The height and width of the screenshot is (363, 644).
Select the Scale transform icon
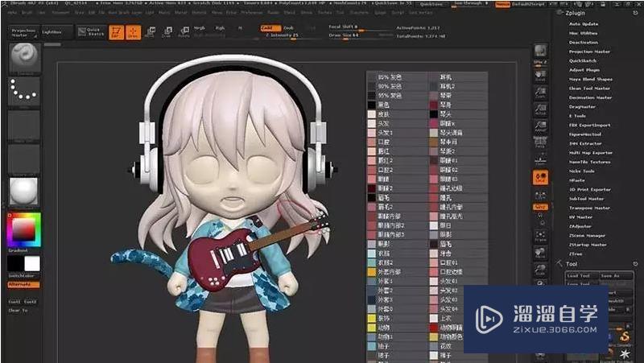(x=166, y=32)
